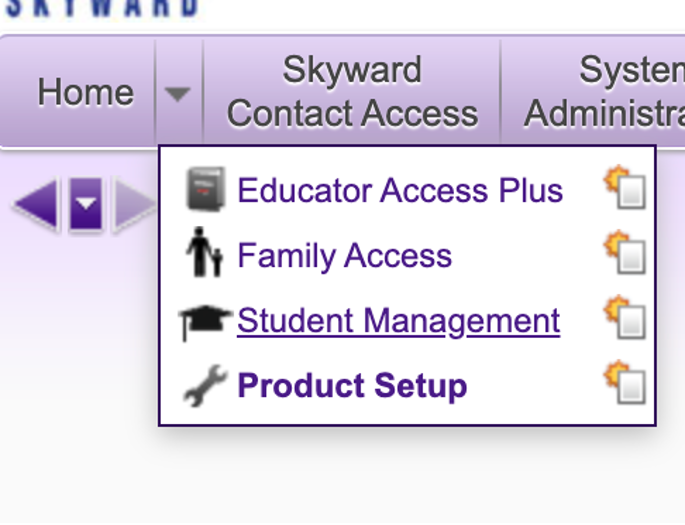The height and width of the screenshot is (525, 685).
Task: Click the book icon beside Educator Access Plus
Action: pos(207,190)
